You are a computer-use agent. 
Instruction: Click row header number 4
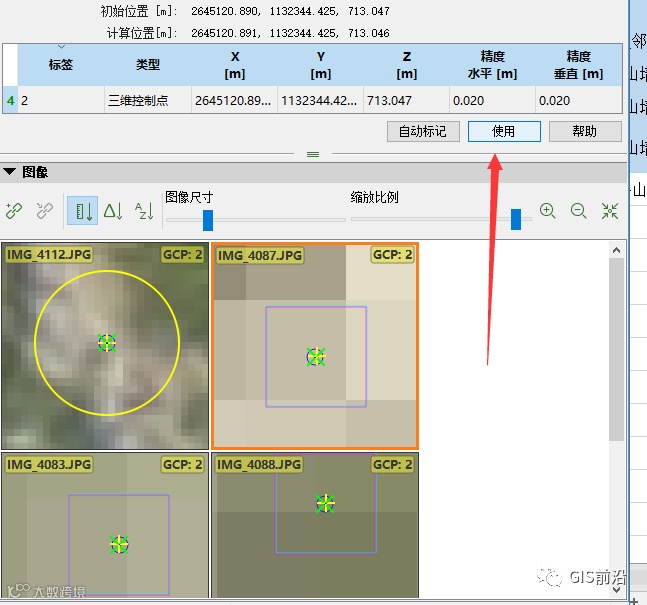10,100
